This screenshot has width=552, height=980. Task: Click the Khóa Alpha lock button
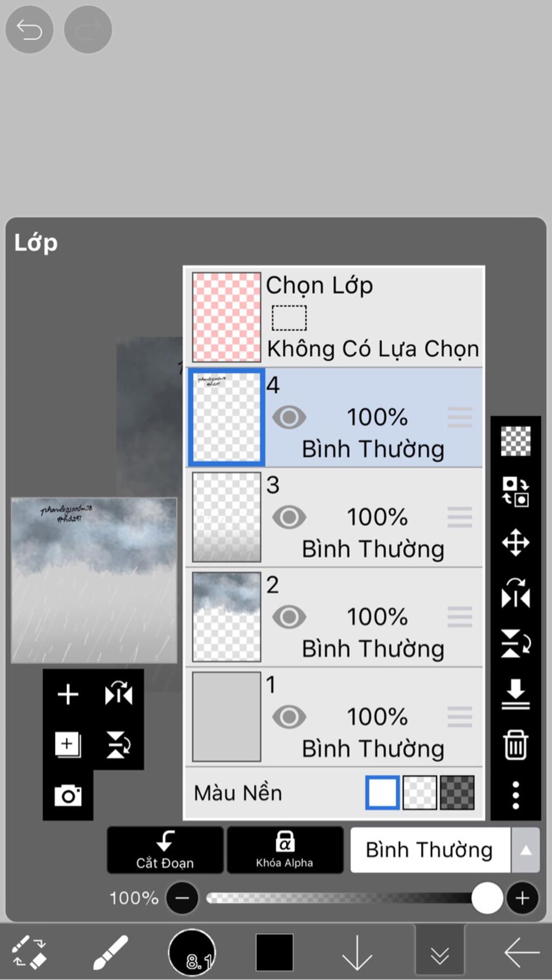tap(285, 850)
